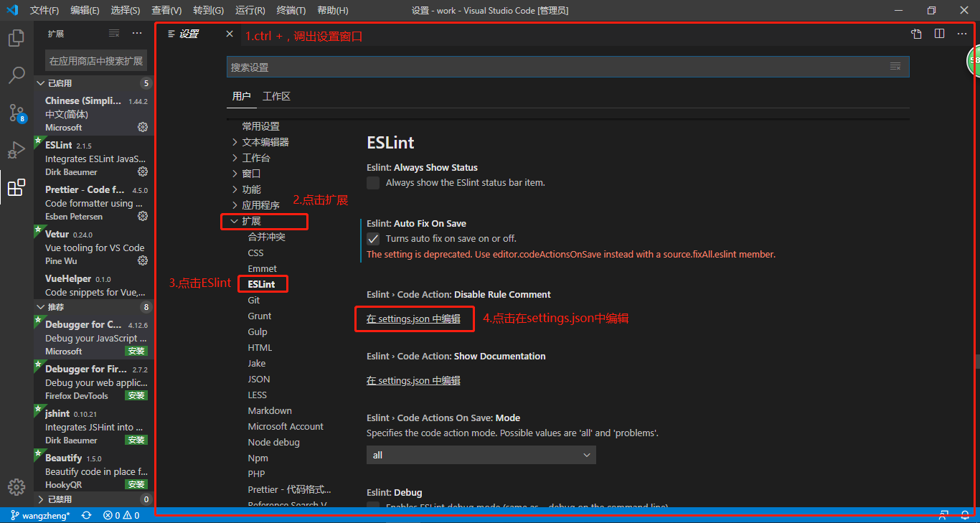Screen dimensions: 980x523
Task: Click Open Settings (JSON) icon in editor title
Action: [916, 34]
